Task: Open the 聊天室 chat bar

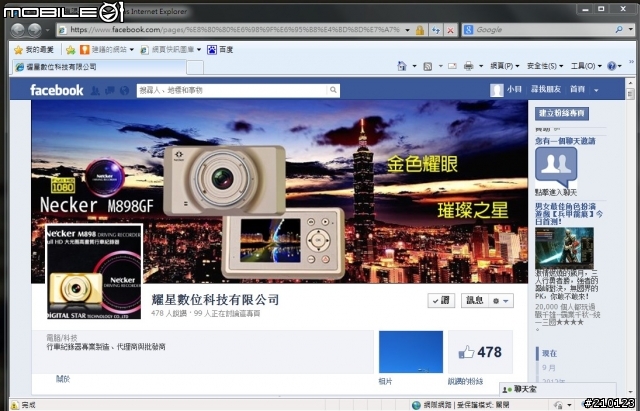Action: (558, 389)
